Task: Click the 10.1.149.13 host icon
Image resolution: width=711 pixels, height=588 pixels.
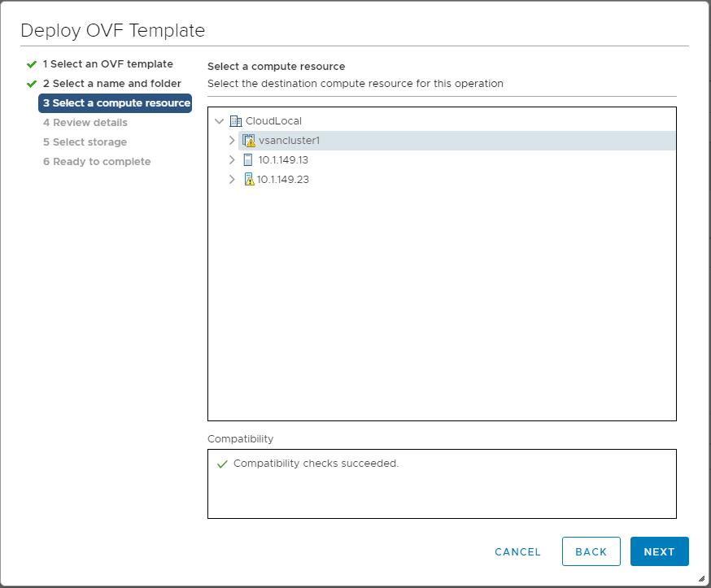Action: (248, 160)
